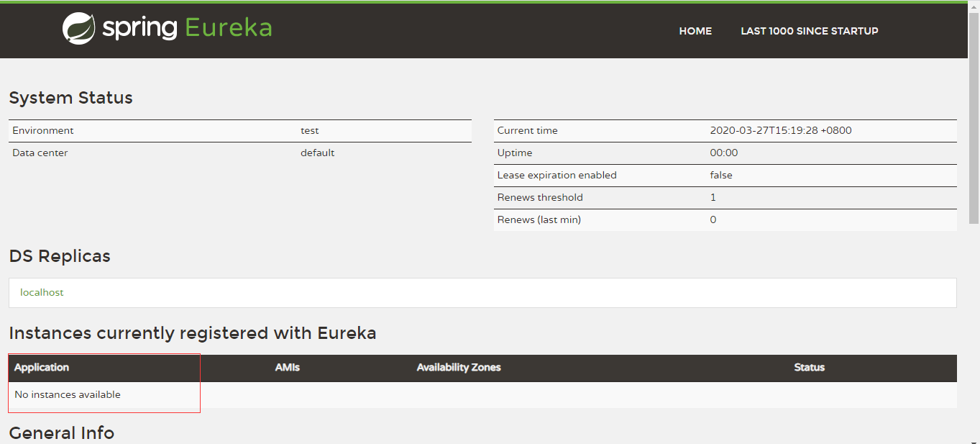Click the scrollbar up arrow
Image resolution: width=980 pixels, height=444 pixels.
pyautogui.click(x=974, y=6)
